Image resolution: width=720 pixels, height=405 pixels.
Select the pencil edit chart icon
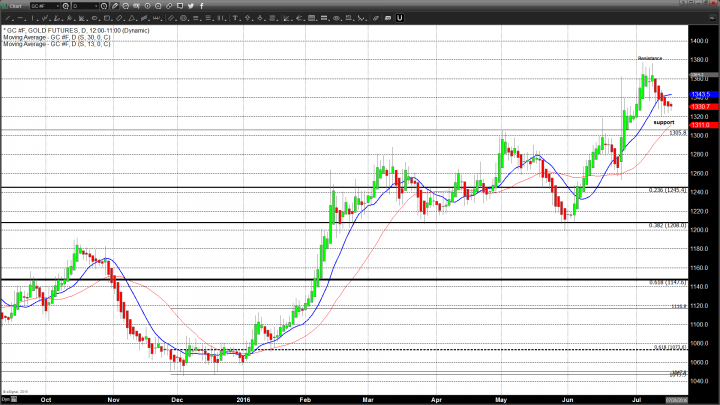tap(115, 6)
